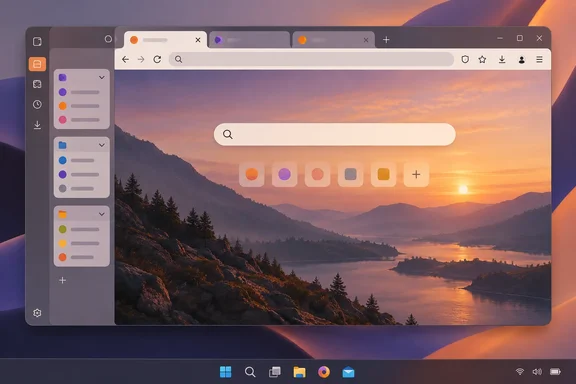Reload the current page

pyautogui.click(x=157, y=59)
